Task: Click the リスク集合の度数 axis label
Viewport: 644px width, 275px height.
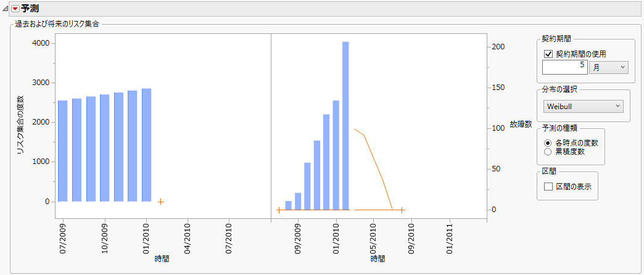Action: [x=20, y=125]
